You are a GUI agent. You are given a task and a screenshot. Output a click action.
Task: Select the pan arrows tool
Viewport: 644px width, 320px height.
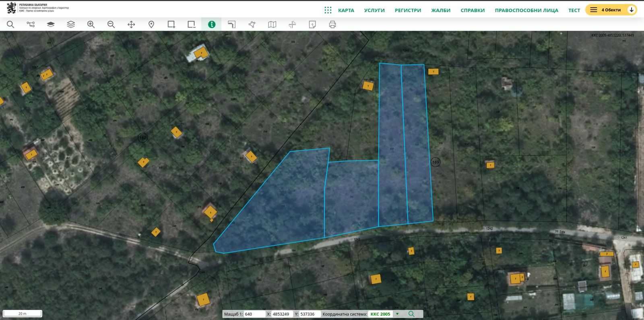pos(131,25)
